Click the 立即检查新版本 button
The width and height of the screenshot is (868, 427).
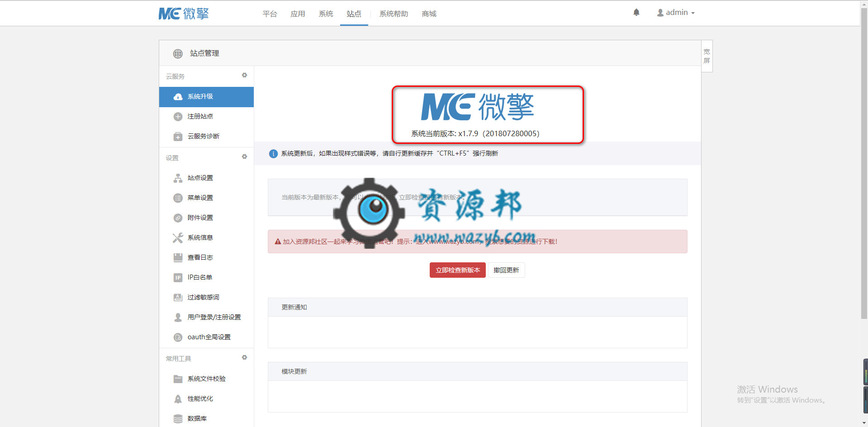click(x=458, y=270)
